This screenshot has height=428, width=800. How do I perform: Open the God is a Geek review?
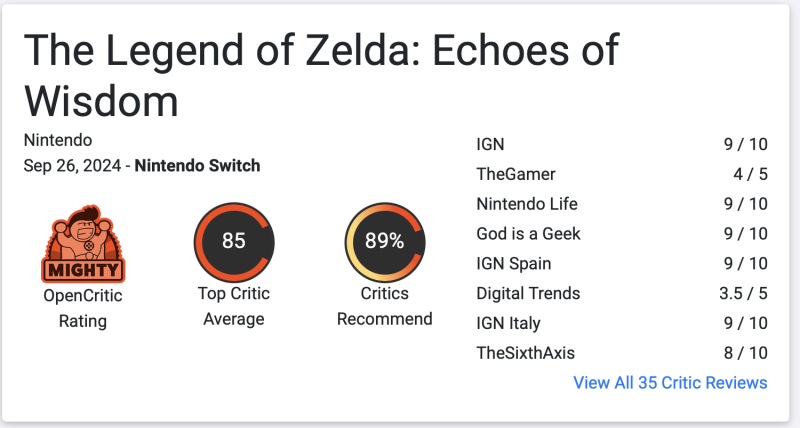[528, 234]
